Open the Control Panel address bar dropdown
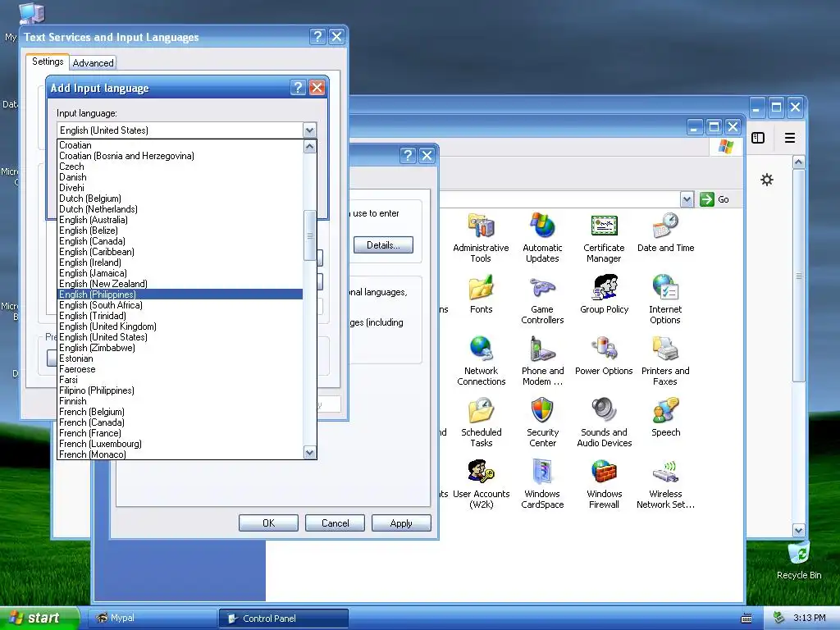This screenshot has width=840, height=630. click(687, 199)
